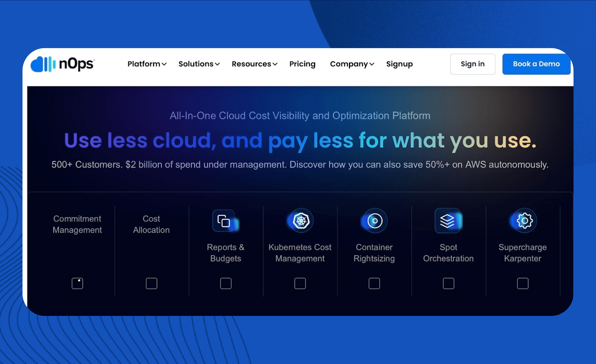Click the Kubernetes Cost Management wheel icon
Screen dimensions: 596x364
point(301,221)
